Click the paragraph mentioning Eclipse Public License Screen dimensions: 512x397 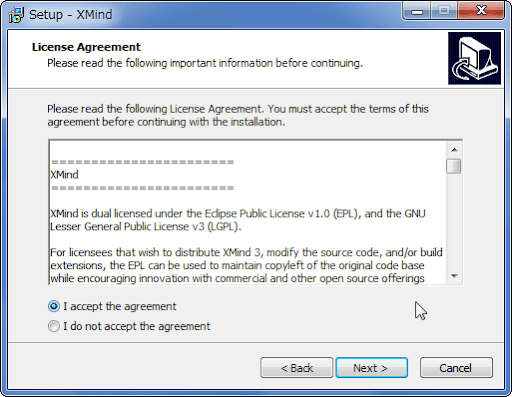tap(238, 220)
